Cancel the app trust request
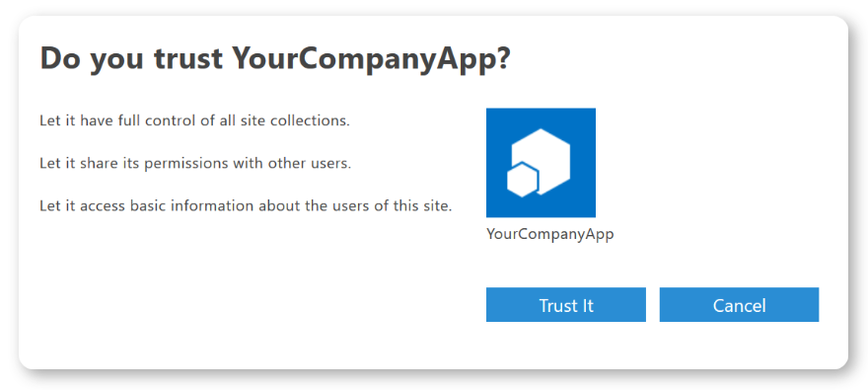The width and height of the screenshot is (868, 390). click(x=739, y=305)
